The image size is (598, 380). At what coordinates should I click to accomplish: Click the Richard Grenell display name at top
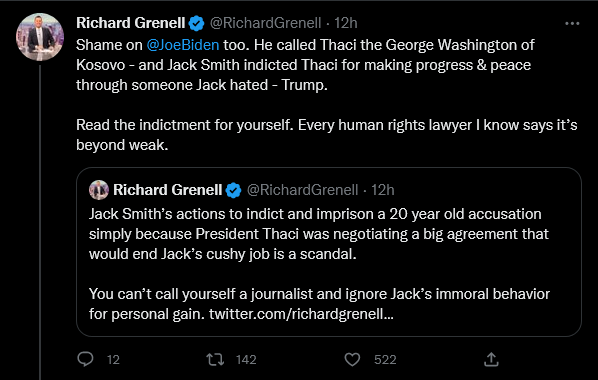131,23
